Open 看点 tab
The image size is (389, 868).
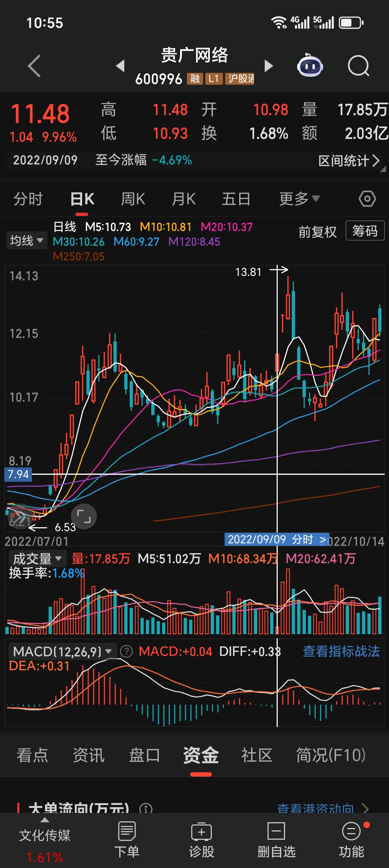32,755
